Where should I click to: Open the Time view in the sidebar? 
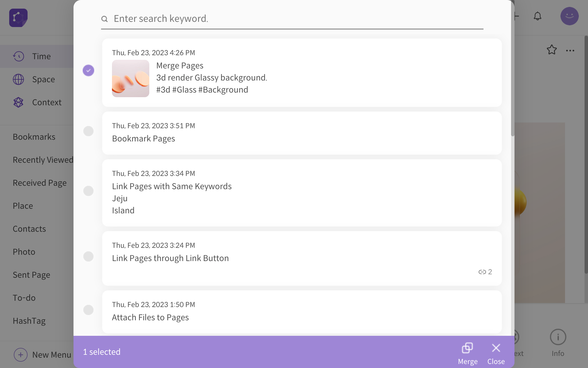coord(41,56)
